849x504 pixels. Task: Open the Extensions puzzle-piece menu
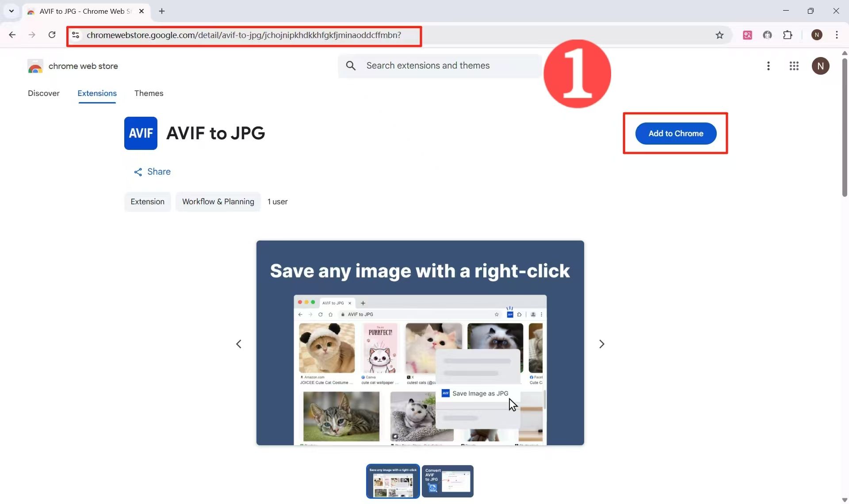[788, 35]
